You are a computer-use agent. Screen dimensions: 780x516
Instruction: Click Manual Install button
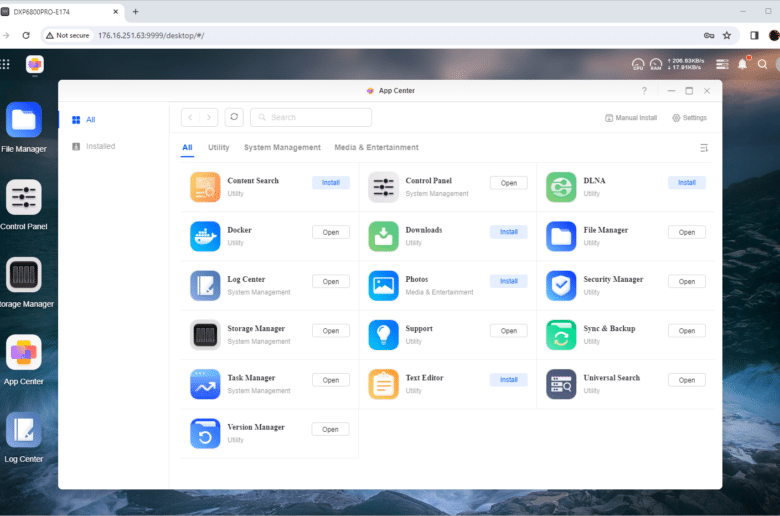(x=631, y=118)
